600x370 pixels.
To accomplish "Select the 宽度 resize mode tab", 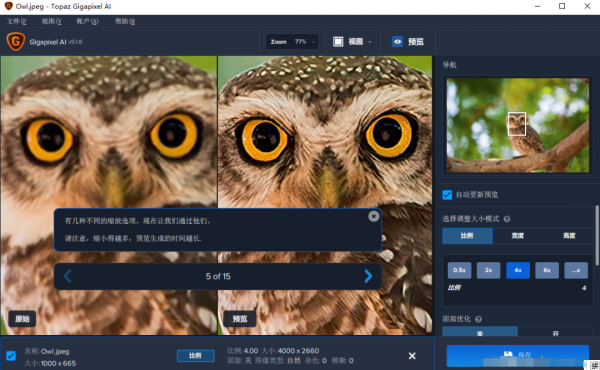I will pyautogui.click(x=518, y=236).
